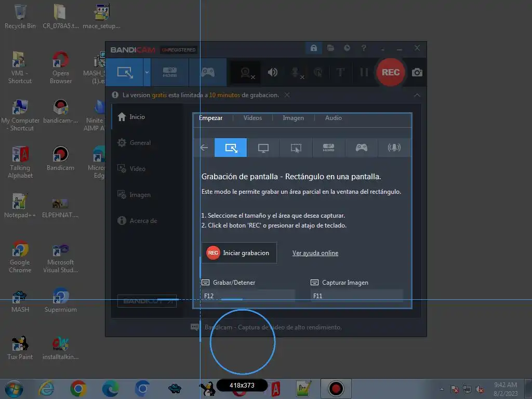Select the Notepad++ desktop icon
The image size is (532, 399).
pyautogui.click(x=20, y=206)
